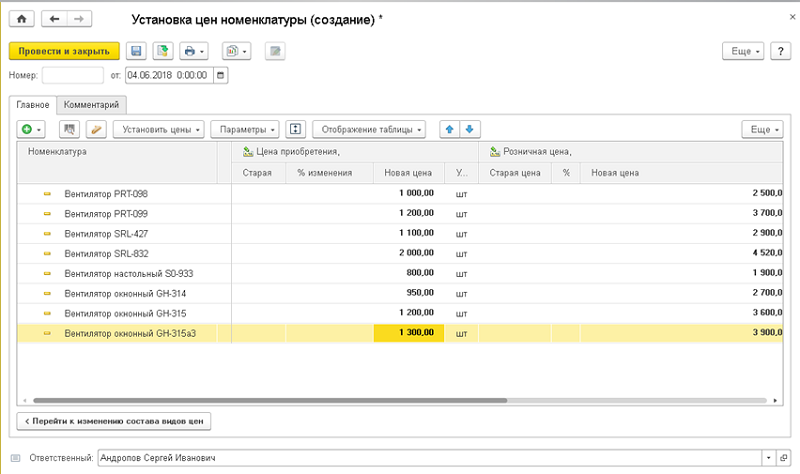Expand the Установить цены dropdown

pyautogui.click(x=159, y=130)
